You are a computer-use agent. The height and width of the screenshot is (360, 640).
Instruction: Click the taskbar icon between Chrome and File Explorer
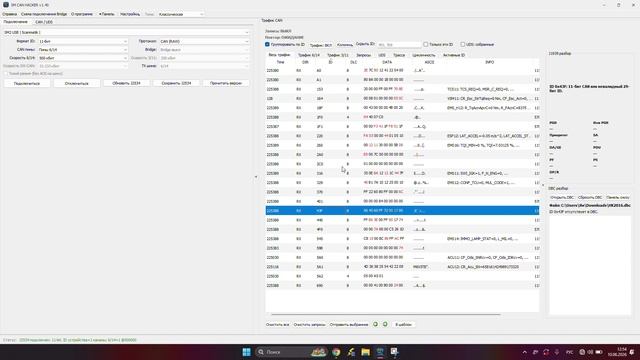(x=351, y=352)
